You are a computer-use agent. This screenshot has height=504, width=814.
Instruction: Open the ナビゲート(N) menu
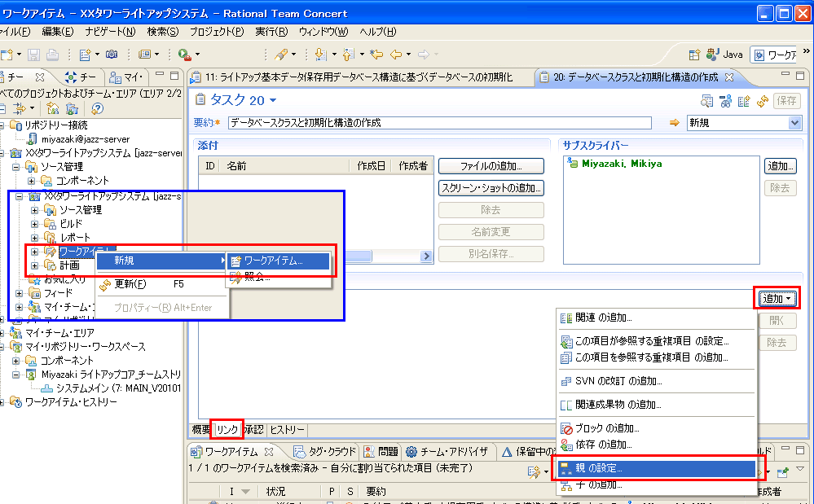coord(110,32)
